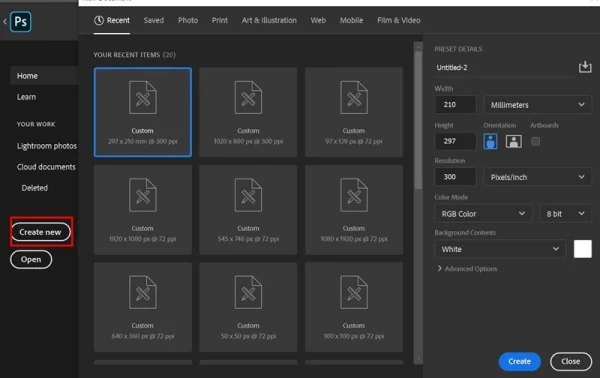Go to Home in the sidebar

click(44, 76)
